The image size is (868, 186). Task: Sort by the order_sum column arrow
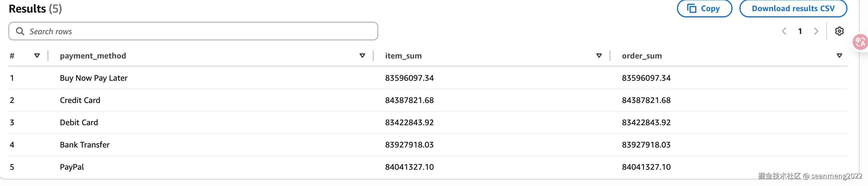(x=839, y=56)
